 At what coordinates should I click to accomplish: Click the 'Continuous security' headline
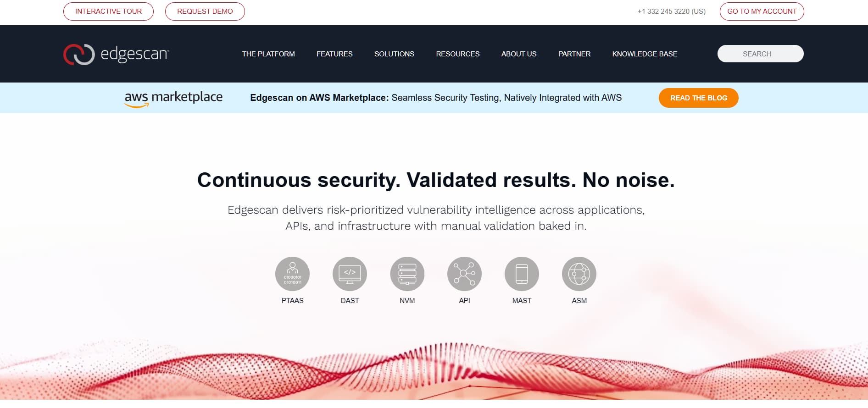click(x=436, y=180)
